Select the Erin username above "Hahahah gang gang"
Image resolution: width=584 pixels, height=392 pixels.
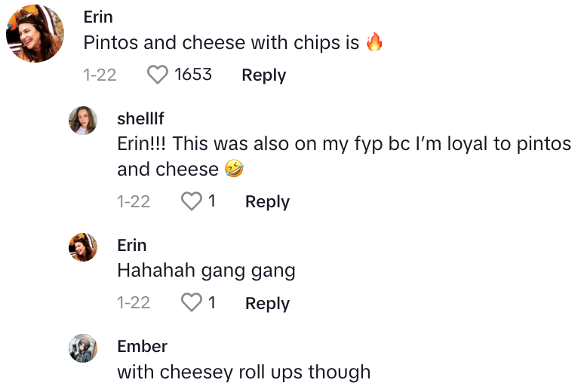[x=132, y=245]
